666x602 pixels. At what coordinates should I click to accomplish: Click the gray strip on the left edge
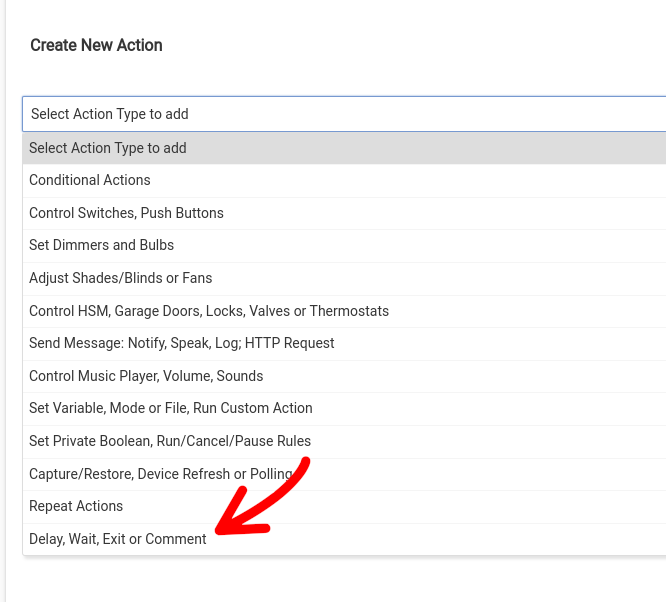click(x=2, y=300)
